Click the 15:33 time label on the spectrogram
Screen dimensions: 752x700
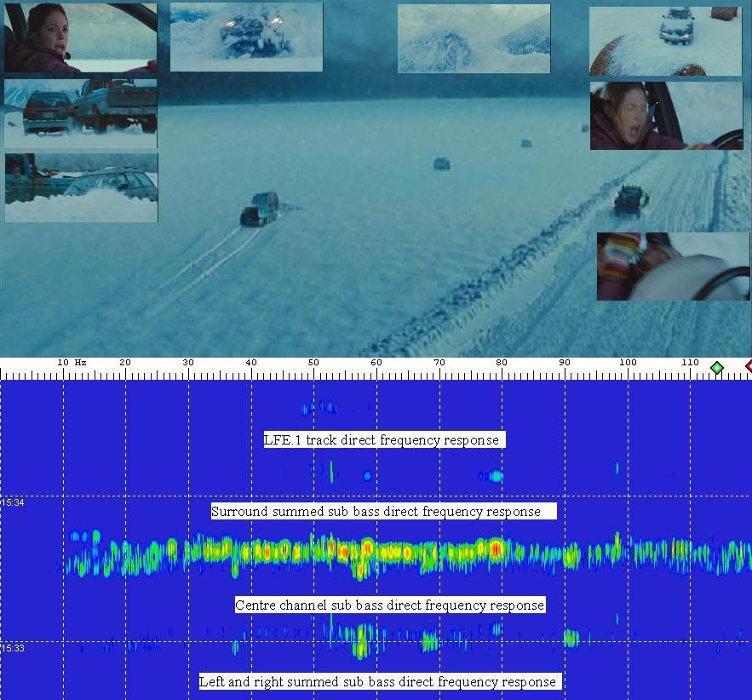point(12,649)
